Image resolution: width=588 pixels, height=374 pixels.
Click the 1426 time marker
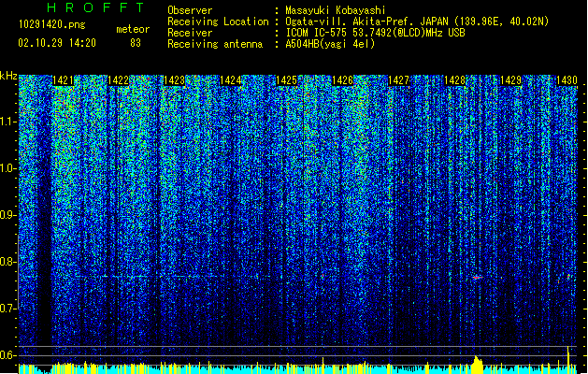342,80
